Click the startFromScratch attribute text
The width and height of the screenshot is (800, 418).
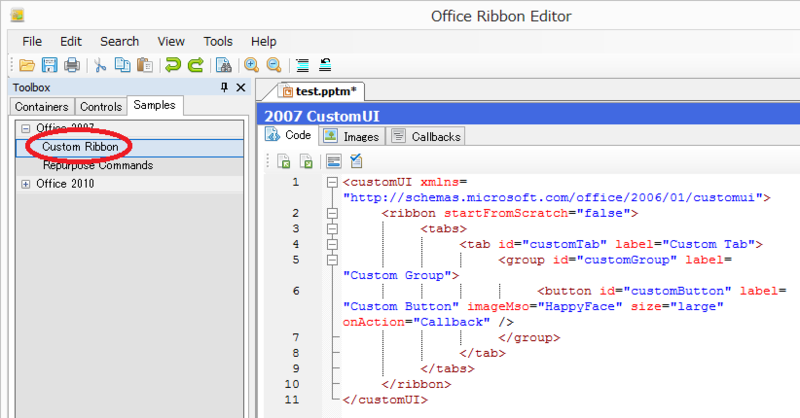pyautogui.click(x=506, y=213)
